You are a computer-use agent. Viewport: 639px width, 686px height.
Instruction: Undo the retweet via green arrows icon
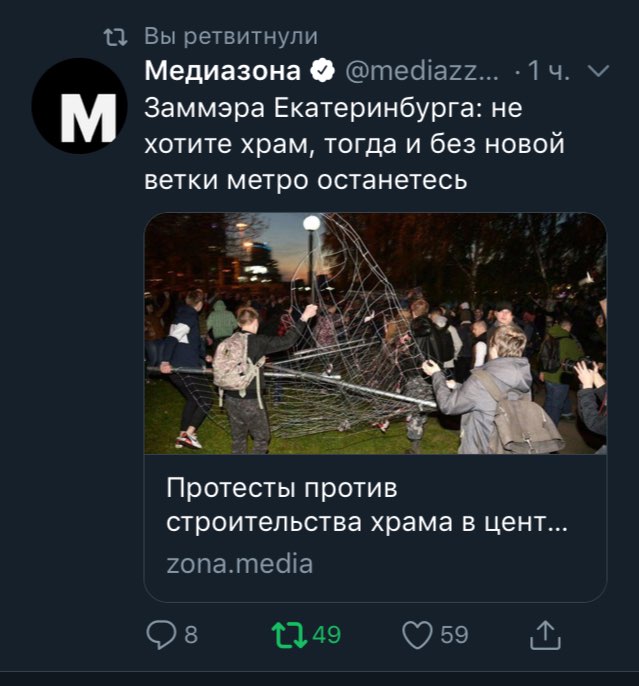[x=290, y=635]
